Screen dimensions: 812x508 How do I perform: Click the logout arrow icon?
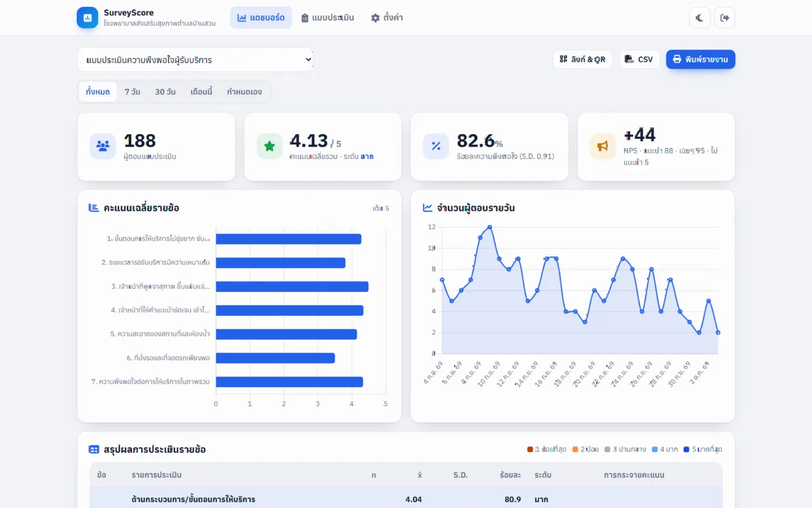(724, 18)
